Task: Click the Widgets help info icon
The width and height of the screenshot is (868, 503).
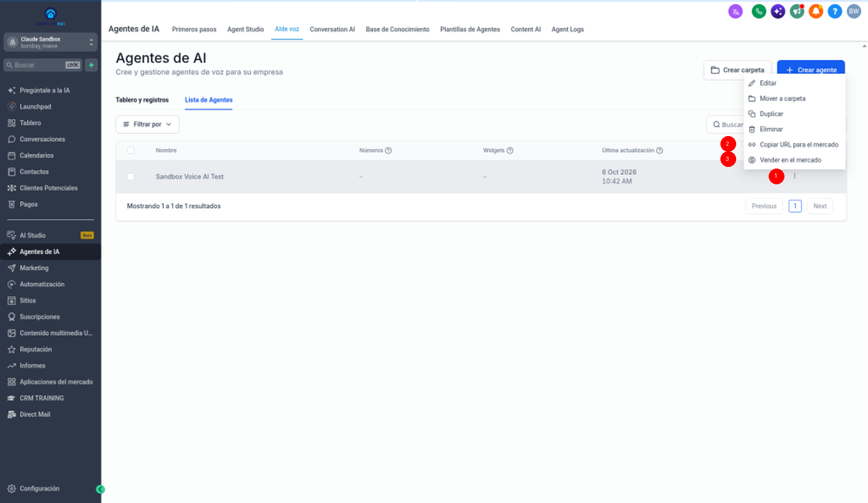Action: pyautogui.click(x=510, y=151)
